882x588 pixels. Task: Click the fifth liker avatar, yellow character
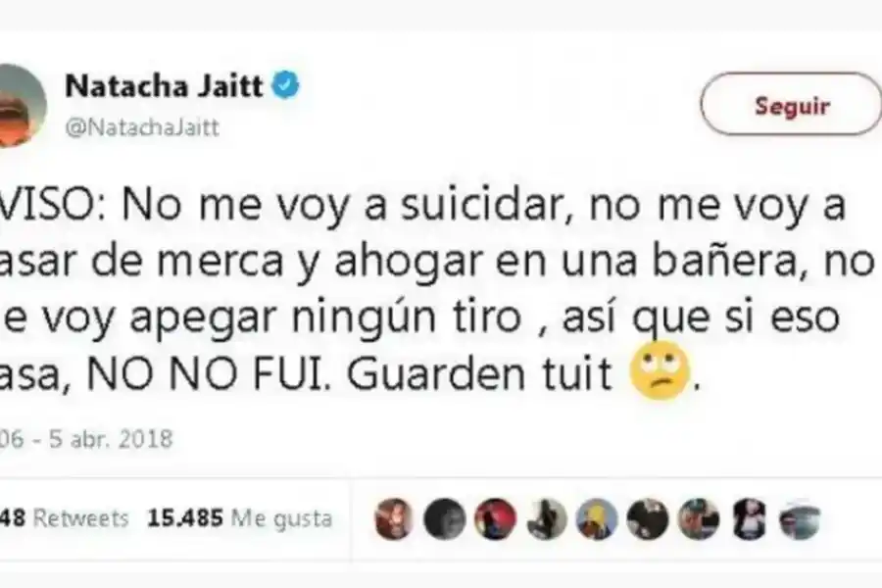[x=597, y=518]
